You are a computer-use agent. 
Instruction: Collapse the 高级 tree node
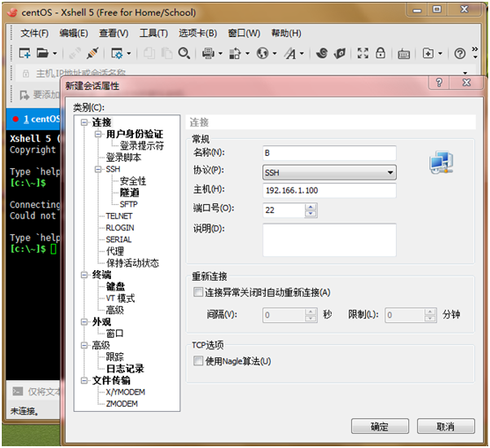[84, 345]
